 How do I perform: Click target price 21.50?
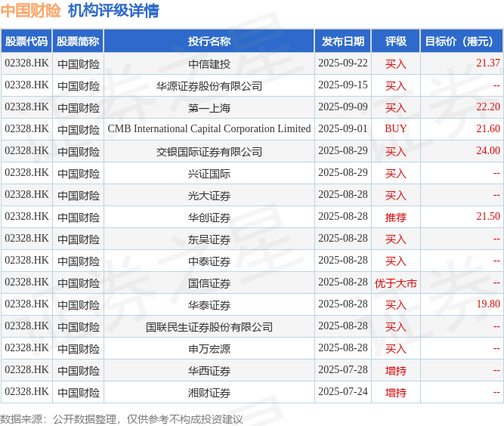pyautogui.click(x=488, y=216)
